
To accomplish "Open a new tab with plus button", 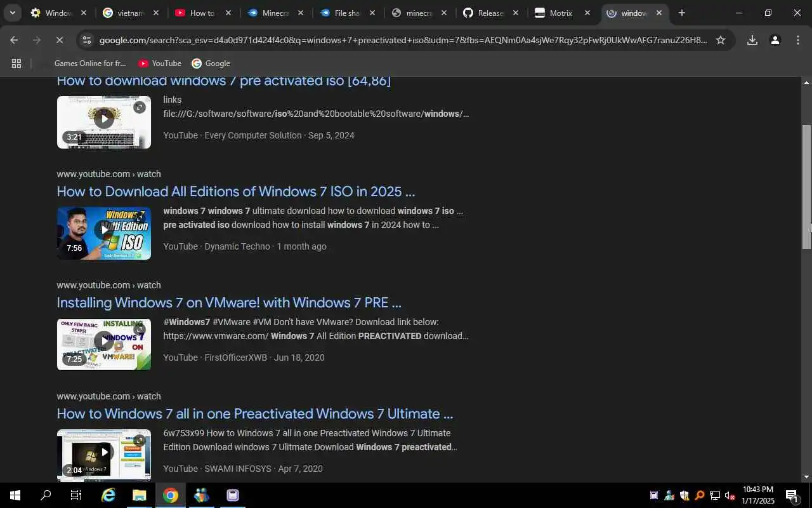I will pos(681,13).
